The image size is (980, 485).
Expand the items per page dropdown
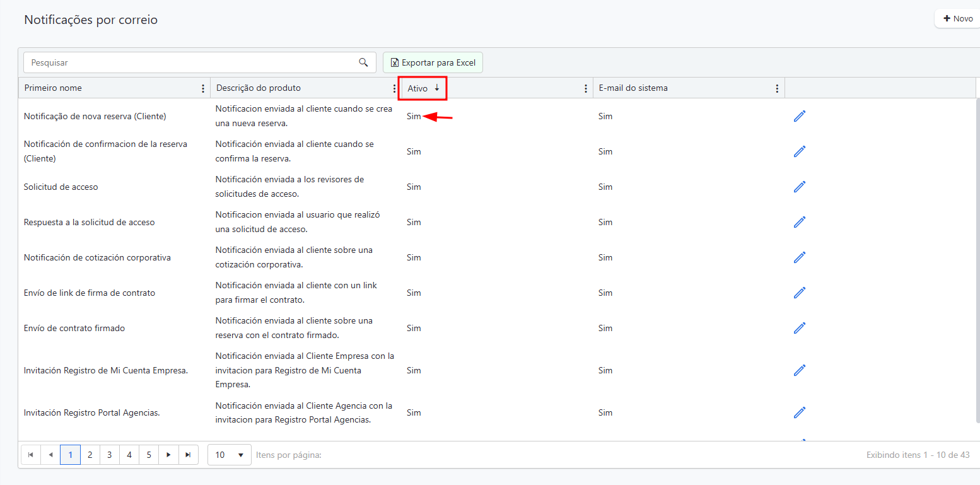pyautogui.click(x=229, y=455)
